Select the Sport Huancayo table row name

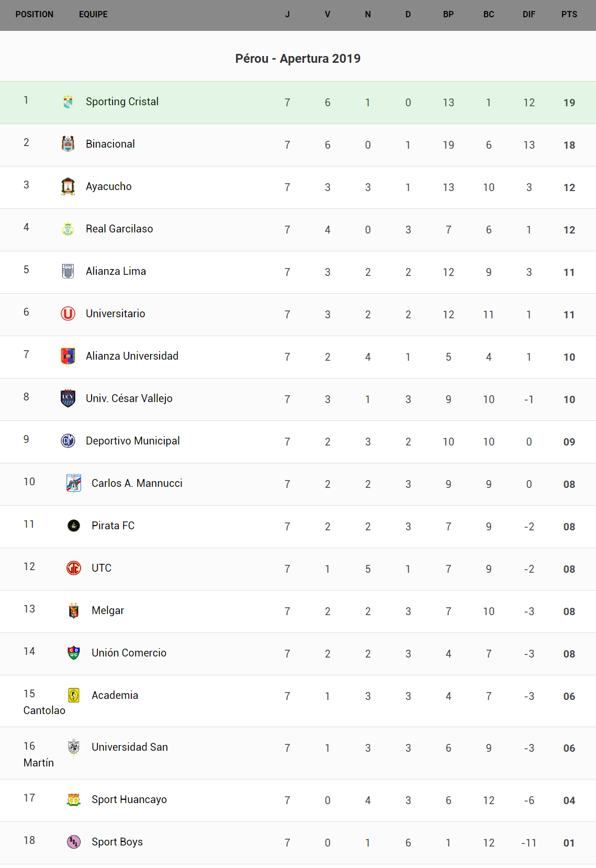pyautogui.click(x=129, y=799)
